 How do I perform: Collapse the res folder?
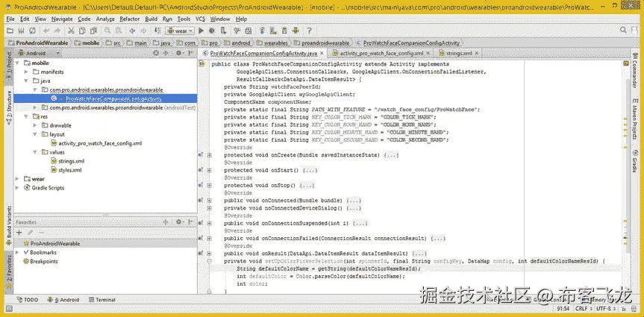26,116
